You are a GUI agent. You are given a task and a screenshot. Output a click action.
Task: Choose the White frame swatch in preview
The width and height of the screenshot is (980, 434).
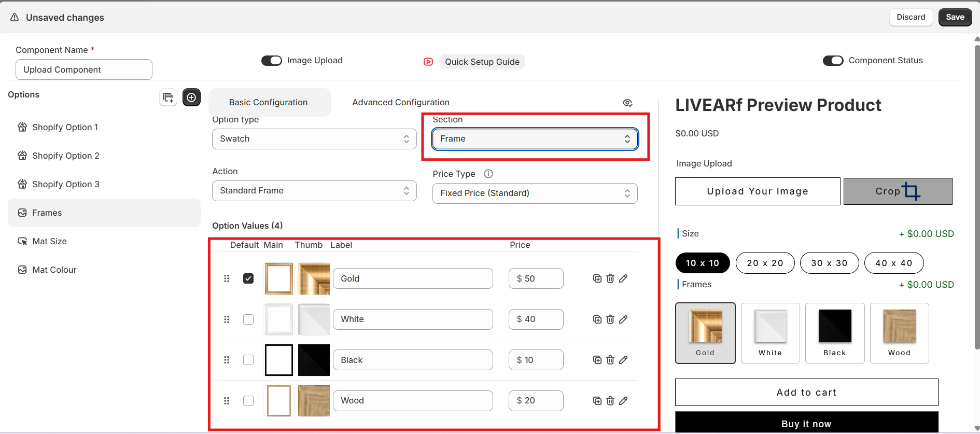(771, 333)
